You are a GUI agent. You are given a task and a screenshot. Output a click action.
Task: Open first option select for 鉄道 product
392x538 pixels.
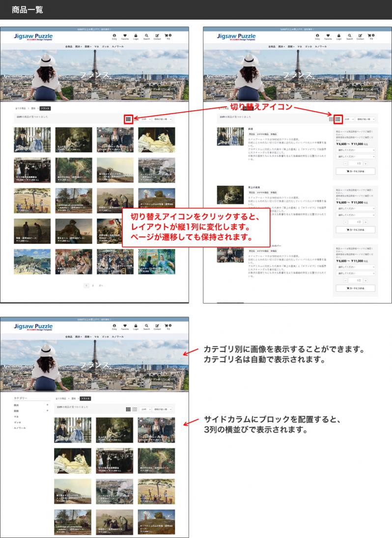(x=356, y=150)
